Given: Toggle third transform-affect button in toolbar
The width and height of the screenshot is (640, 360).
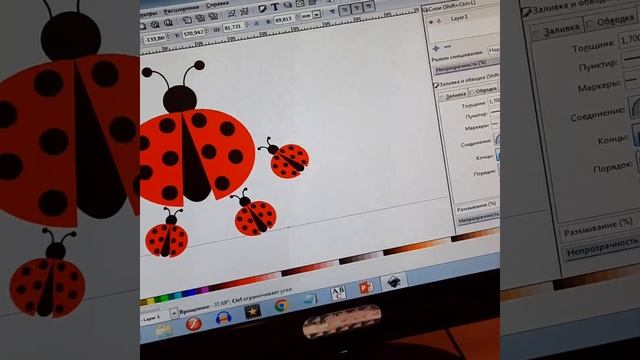Looking at the screenshot, I should [x=369, y=6].
